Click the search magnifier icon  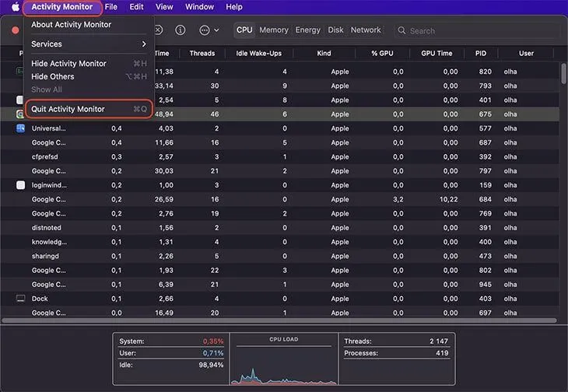[x=401, y=30]
